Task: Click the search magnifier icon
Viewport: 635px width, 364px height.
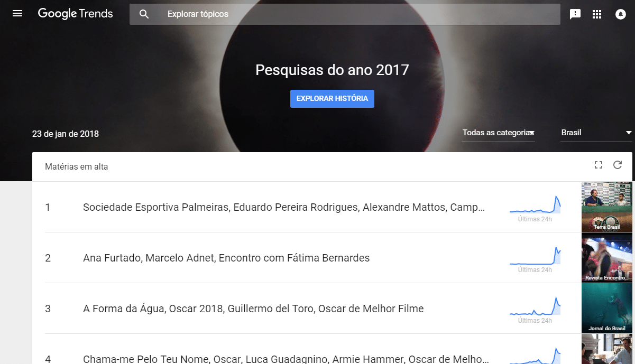Action: 144,14
